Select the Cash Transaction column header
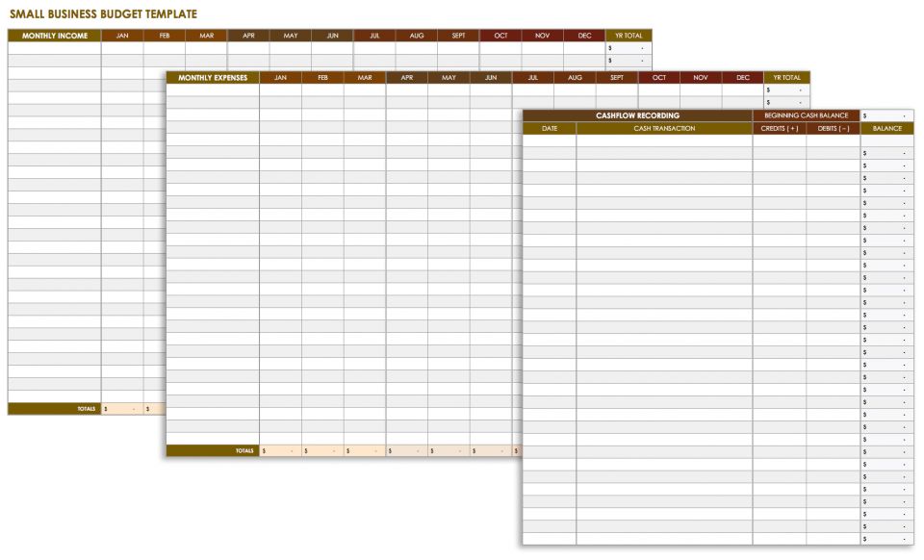924x560 pixels. point(664,128)
